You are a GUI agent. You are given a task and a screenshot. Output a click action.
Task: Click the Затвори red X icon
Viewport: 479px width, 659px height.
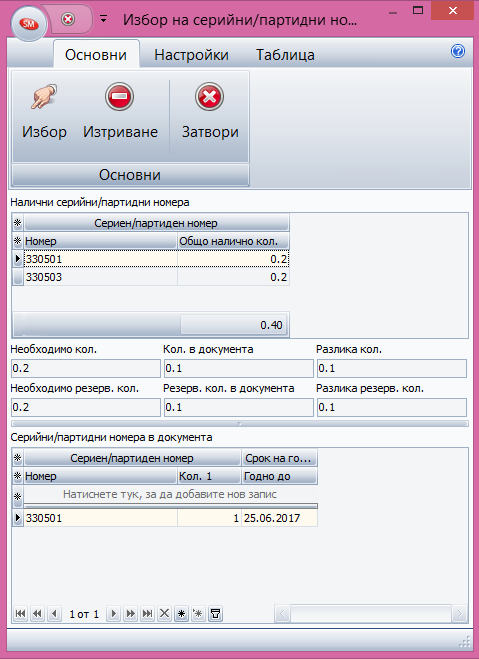pos(209,97)
